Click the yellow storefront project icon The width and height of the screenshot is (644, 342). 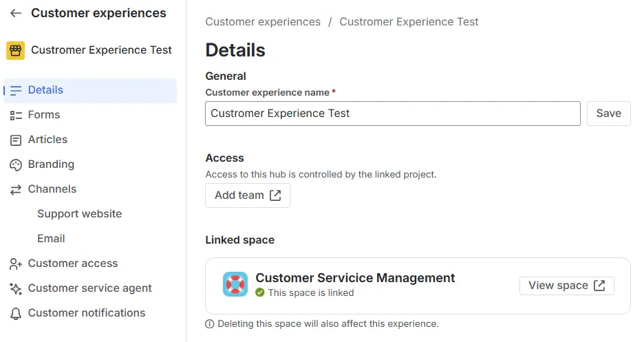click(15, 50)
